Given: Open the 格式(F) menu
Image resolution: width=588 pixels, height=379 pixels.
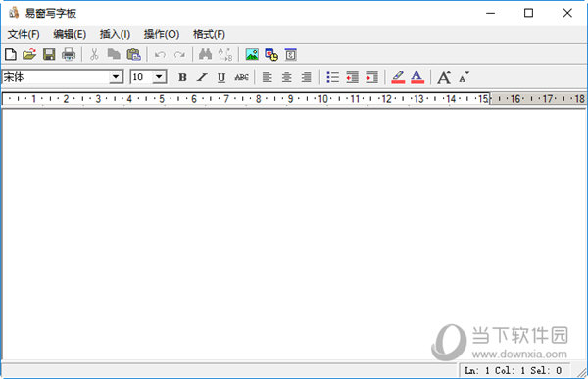Looking at the screenshot, I should coord(210,35).
